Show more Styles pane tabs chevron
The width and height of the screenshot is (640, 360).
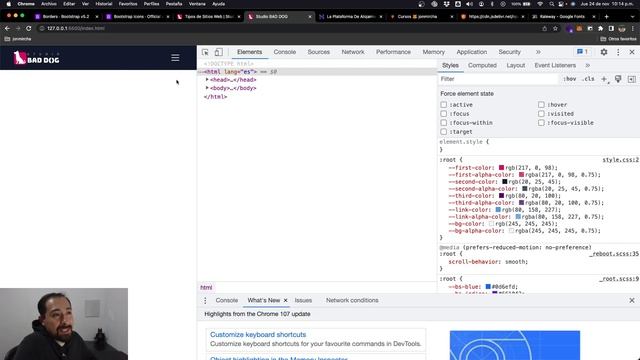[x=587, y=65]
